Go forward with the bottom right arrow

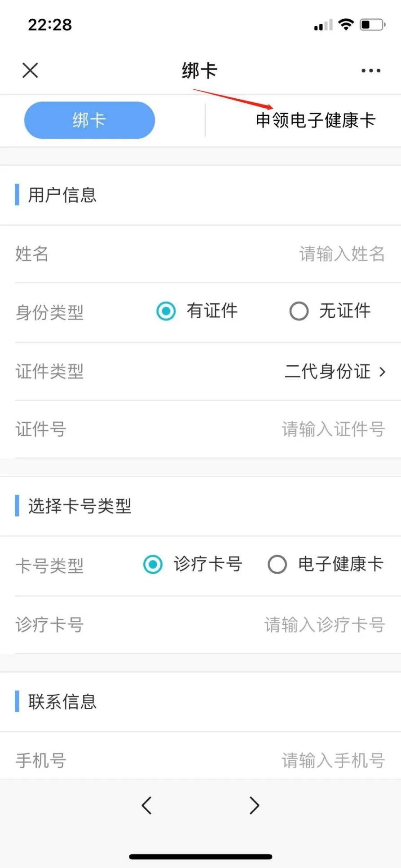click(x=254, y=806)
